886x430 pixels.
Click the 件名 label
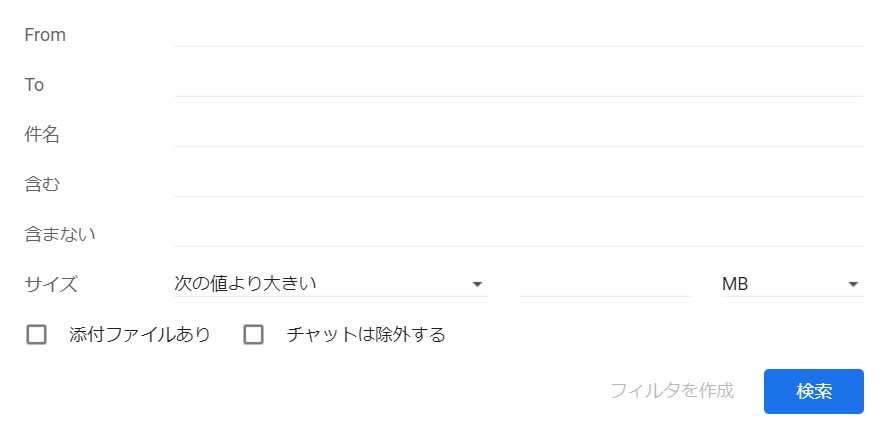point(42,134)
